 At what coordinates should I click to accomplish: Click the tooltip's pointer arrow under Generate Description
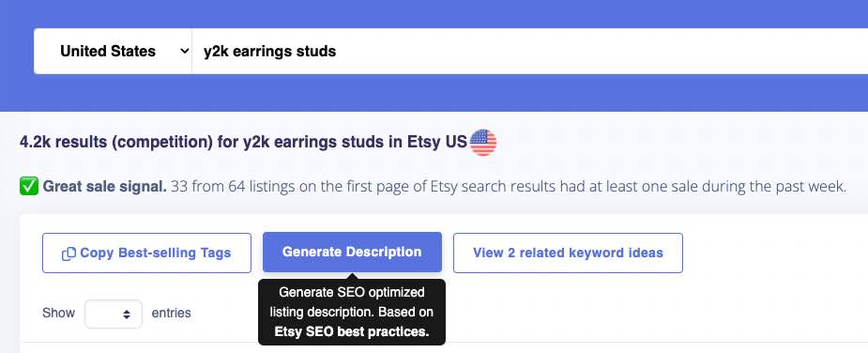pos(352,276)
